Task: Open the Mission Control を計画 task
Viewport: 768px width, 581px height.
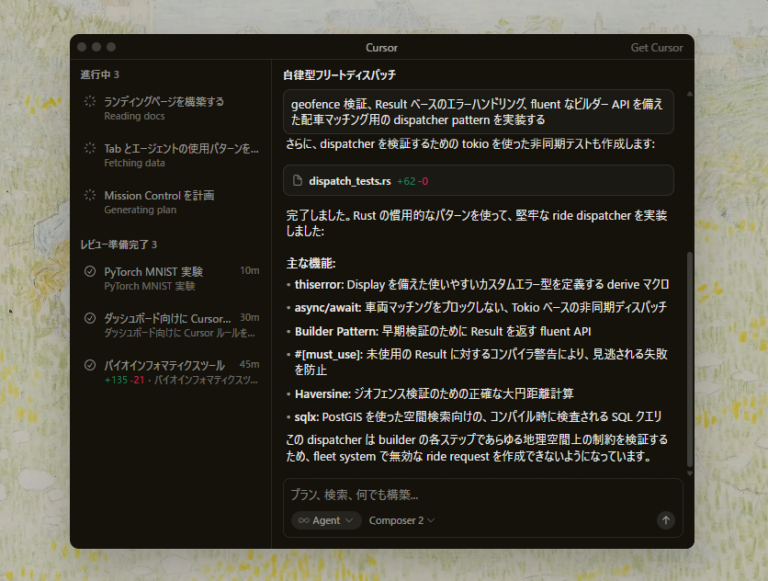Action: pos(171,202)
